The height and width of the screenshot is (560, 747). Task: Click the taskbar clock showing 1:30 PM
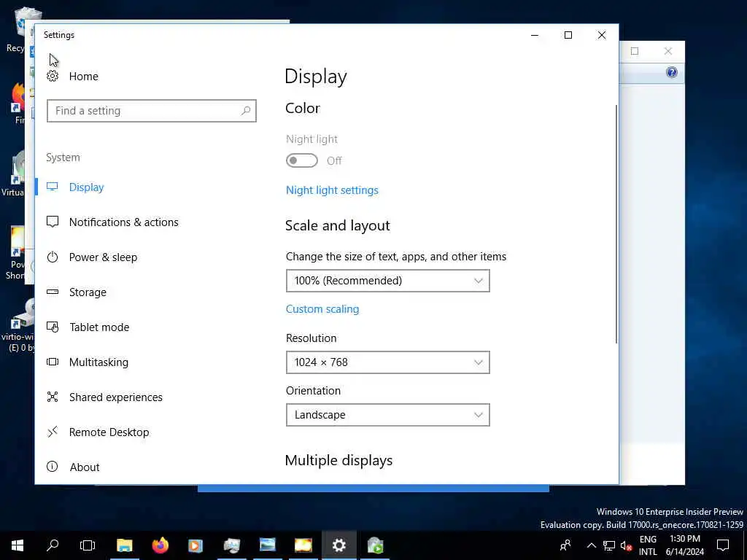pos(684,545)
